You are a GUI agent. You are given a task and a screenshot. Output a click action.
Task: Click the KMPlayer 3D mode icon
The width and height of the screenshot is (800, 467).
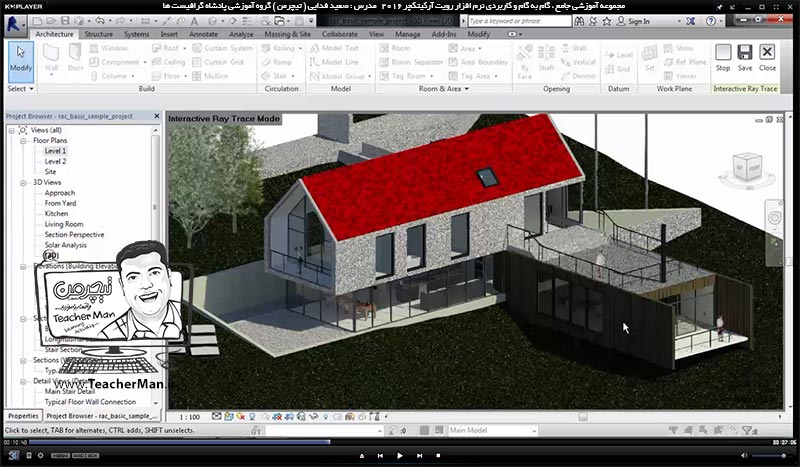point(13,455)
